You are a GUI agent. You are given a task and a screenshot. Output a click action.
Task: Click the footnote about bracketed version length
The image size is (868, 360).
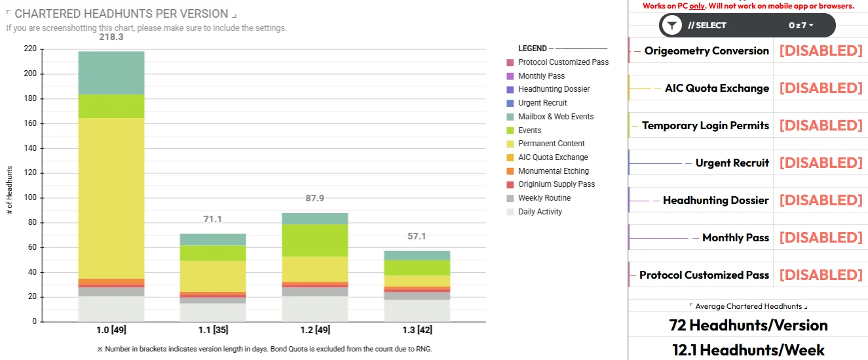265,349
